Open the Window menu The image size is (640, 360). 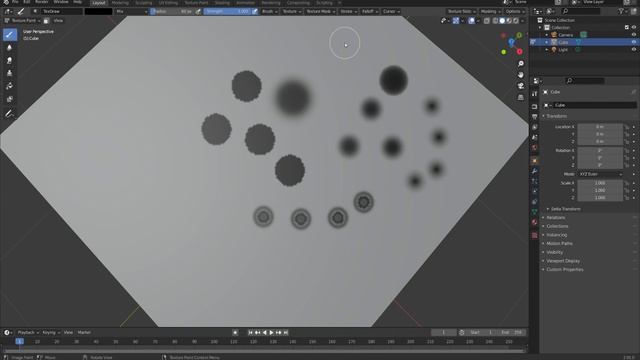pos(61,2)
